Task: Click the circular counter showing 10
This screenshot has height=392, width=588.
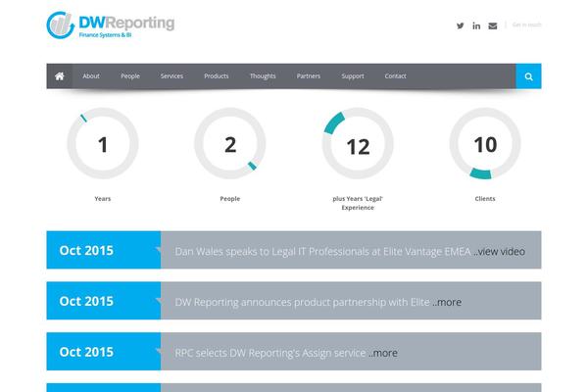Action: point(485,143)
